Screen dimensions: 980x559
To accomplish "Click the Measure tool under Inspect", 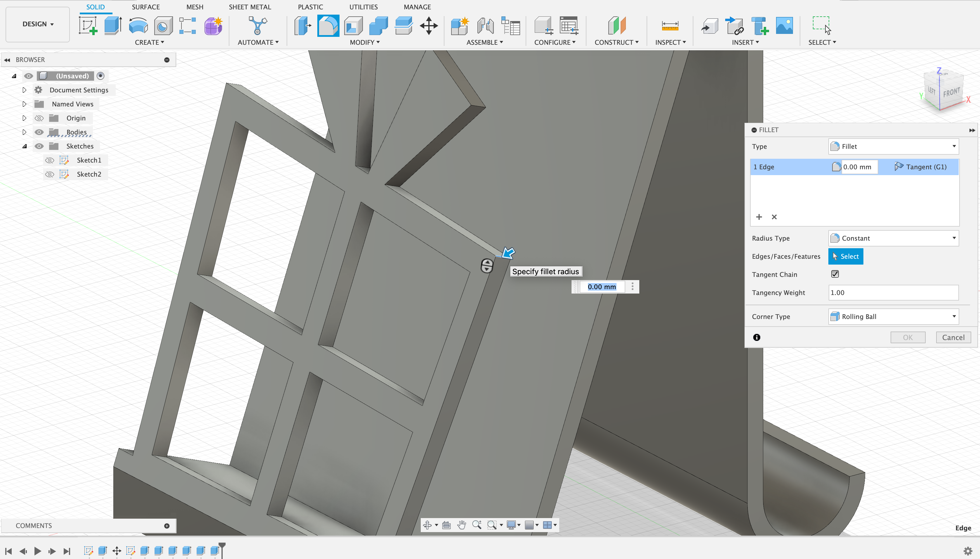I will (x=670, y=26).
